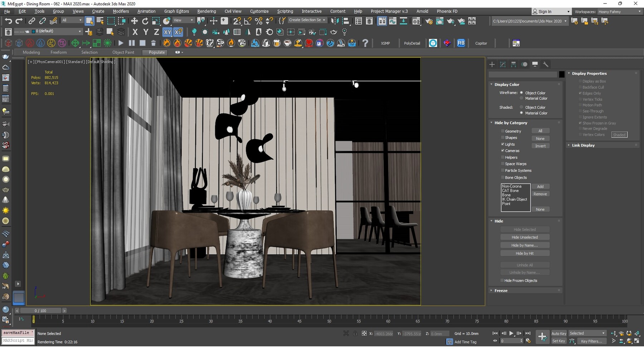The height and width of the screenshot is (349, 644).
Task: Open the Mirror tool icon
Action: pyautogui.click(x=335, y=21)
